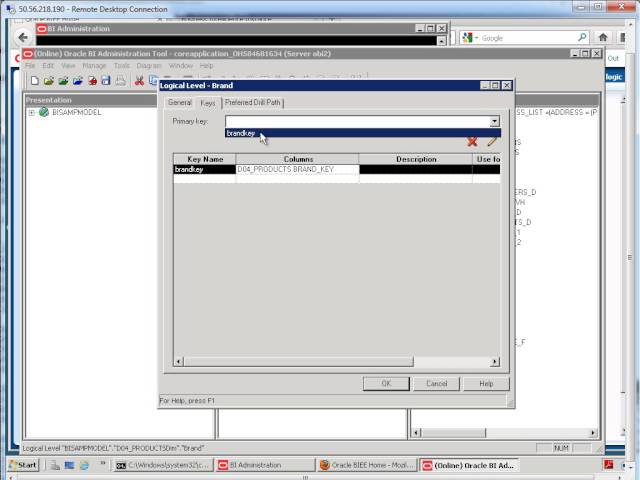Click the BISAMPMODEL globe icon

point(44,112)
